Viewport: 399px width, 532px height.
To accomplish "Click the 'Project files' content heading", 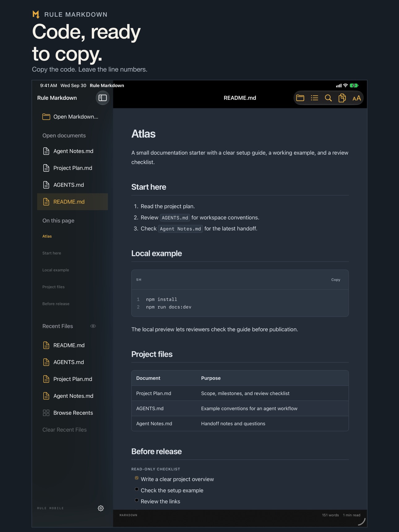I will point(152,354).
